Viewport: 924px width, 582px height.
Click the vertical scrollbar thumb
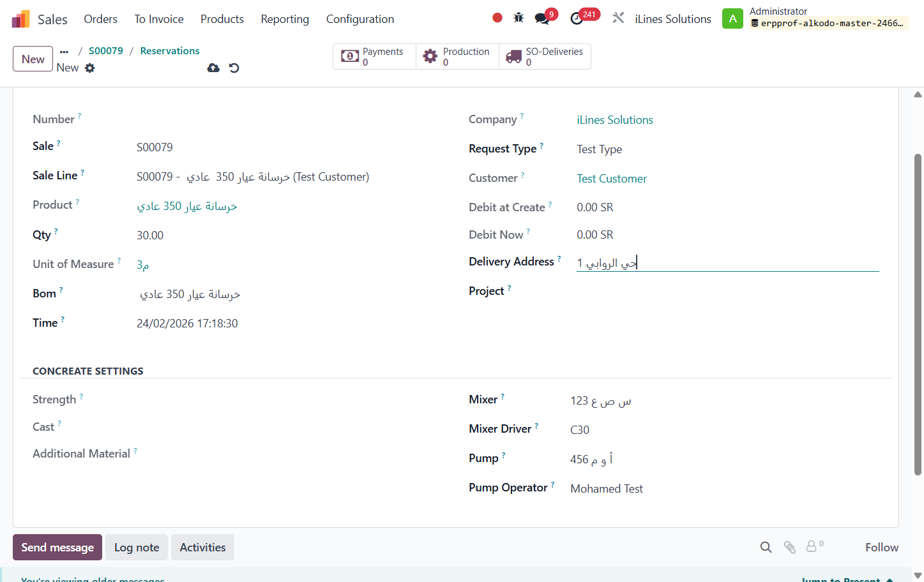coord(918,314)
